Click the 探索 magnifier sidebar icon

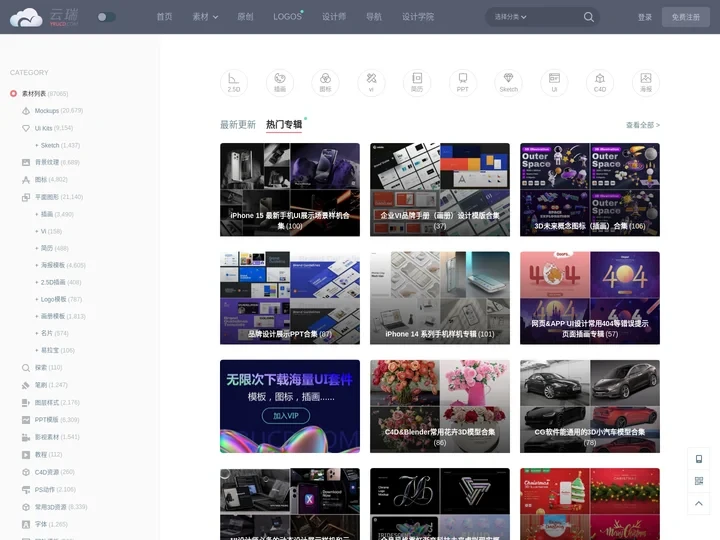[26, 367]
